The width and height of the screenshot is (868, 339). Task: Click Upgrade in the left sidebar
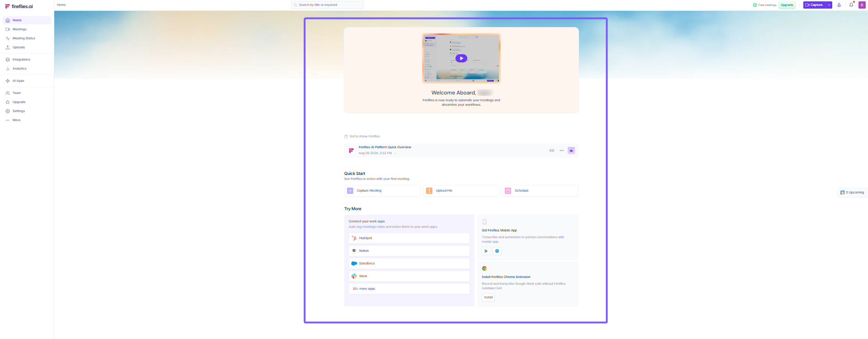click(x=27, y=102)
